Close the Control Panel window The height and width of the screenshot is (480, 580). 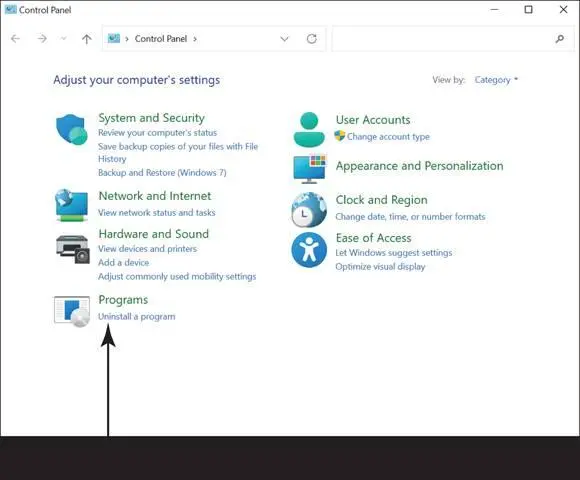[x=563, y=10]
